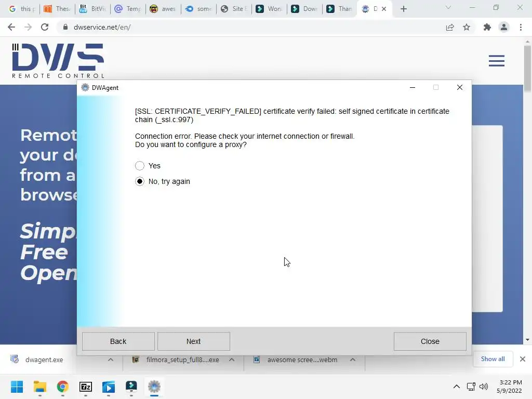532x399 pixels.
Task: Open the DWAgent taskbar icon
Action: click(154, 387)
